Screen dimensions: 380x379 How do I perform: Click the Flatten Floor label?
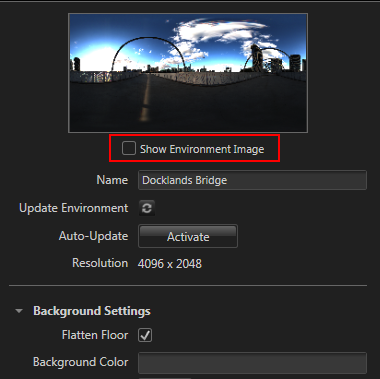[95, 335]
